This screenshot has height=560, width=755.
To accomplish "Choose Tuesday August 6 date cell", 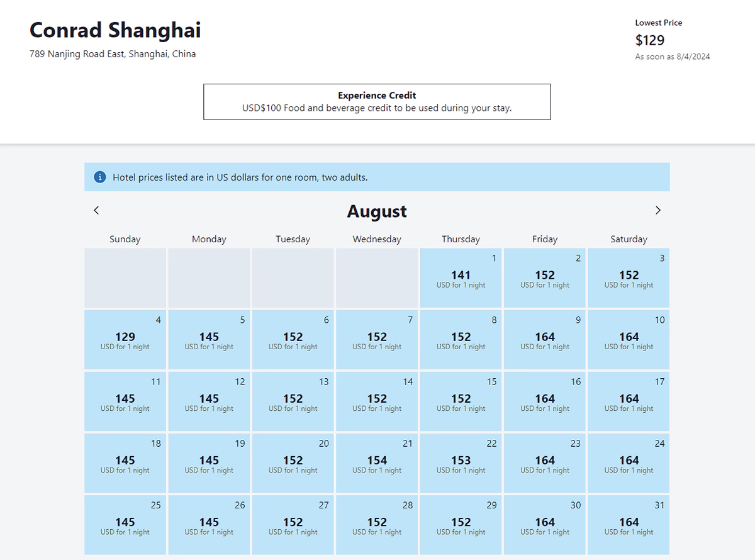I will 293,340.
